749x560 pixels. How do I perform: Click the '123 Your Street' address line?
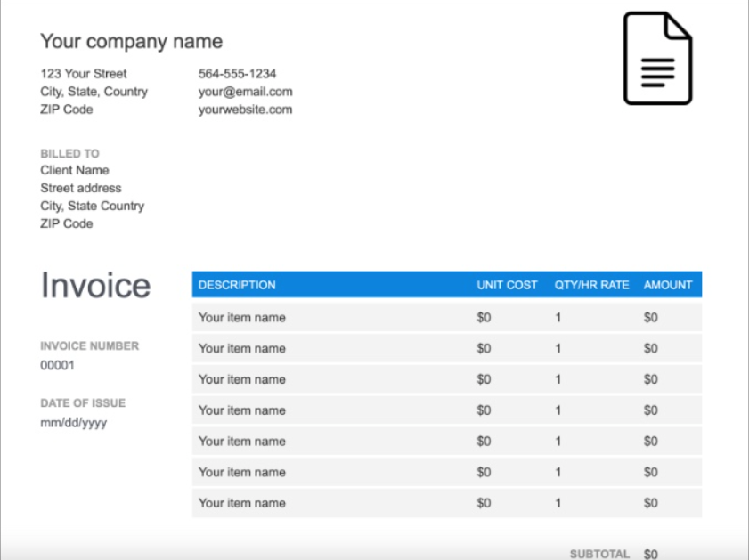coord(84,74)
